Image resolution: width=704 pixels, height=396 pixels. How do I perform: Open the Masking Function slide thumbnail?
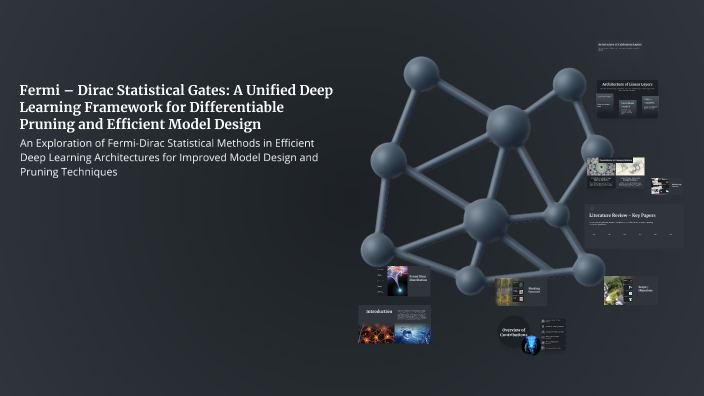(x=521, y=291)
